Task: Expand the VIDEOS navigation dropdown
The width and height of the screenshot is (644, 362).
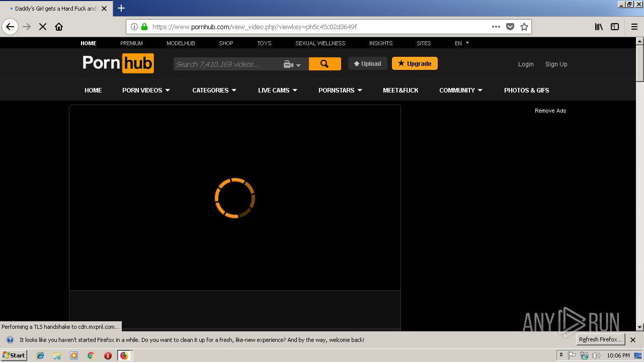Action: 146,90
